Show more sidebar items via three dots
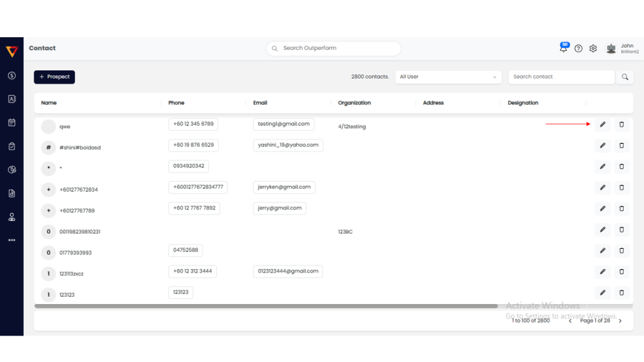The height and width of the screenshot is (362, 644). (11, 240)
